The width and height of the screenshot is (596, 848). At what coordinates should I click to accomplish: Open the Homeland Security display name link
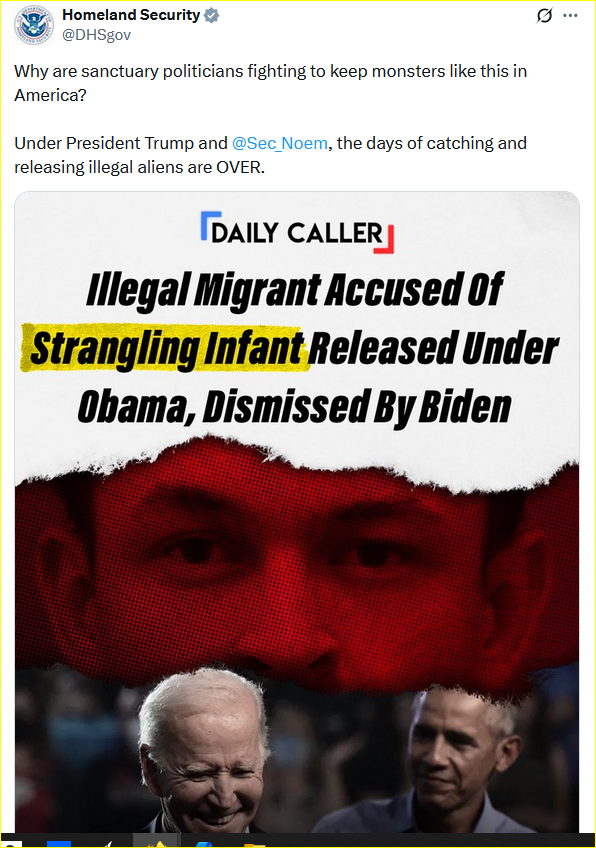pyautogui.click(x=131, y=15)
